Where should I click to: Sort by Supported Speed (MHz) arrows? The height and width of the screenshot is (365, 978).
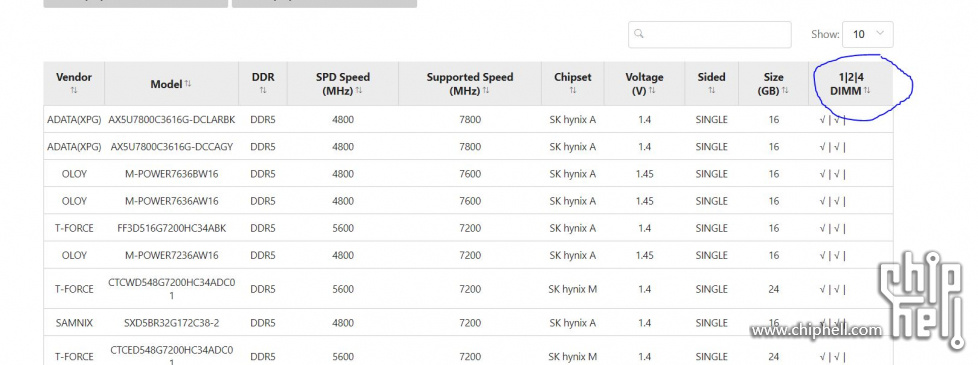point(485,90)
